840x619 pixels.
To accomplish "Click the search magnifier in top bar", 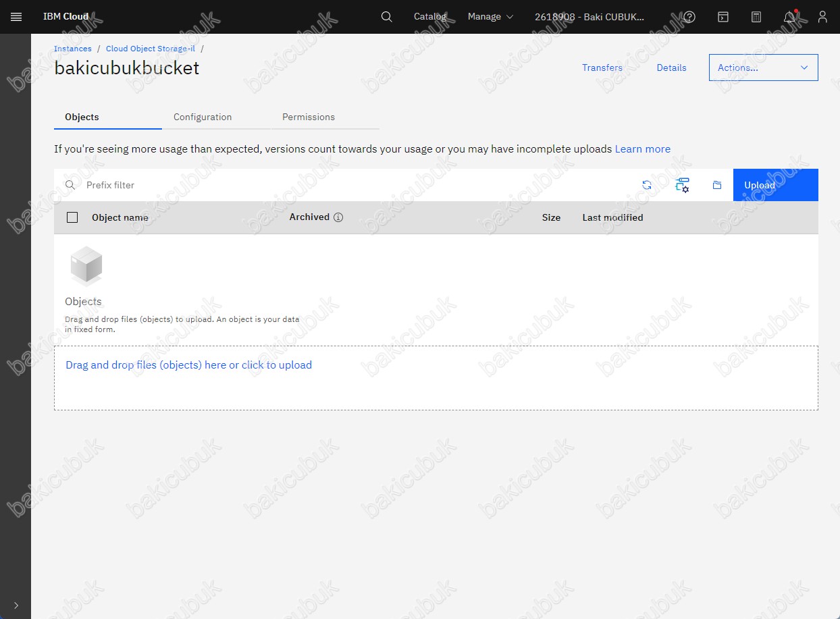I will pyautogui.click(x=386, y=17).
